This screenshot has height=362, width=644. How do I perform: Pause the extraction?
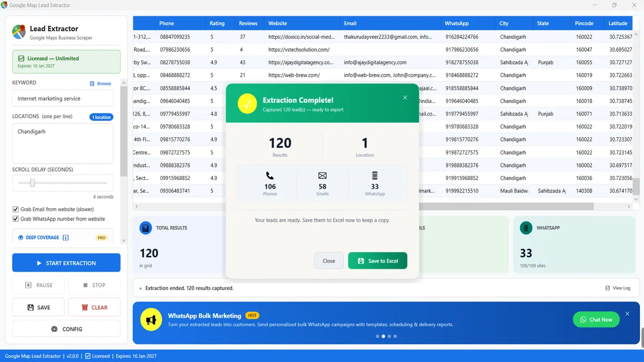[39, 285]
